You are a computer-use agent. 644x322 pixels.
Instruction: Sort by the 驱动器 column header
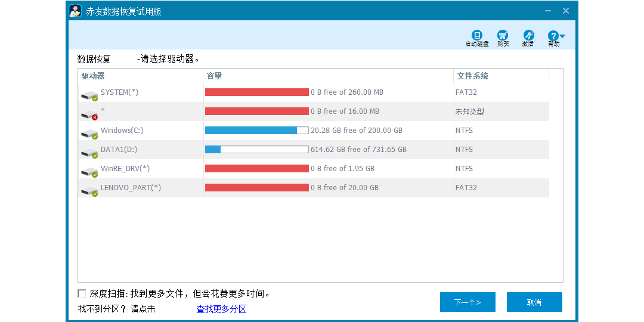(93, 76)
